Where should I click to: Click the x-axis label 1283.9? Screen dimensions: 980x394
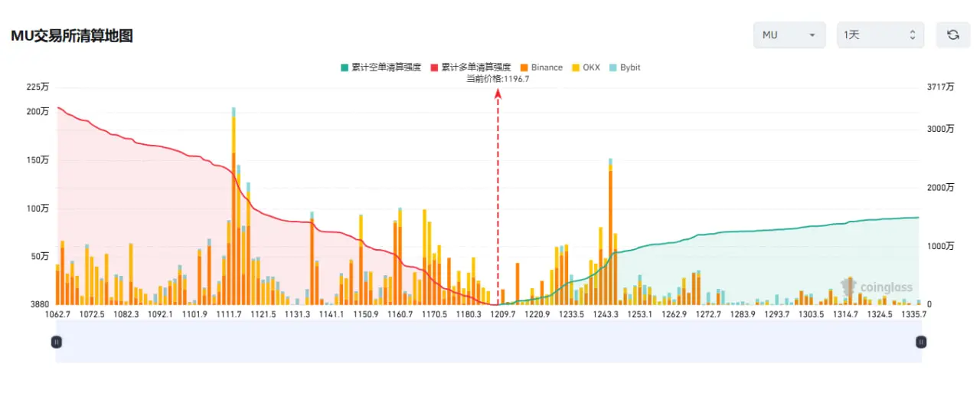(x=743, y=314)
